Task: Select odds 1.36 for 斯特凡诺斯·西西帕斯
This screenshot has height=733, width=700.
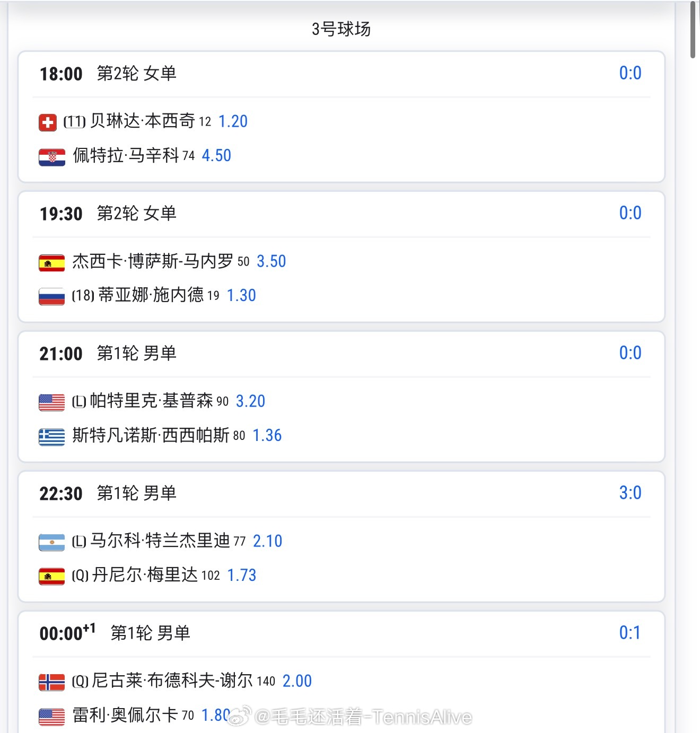Action: point(267,436)
